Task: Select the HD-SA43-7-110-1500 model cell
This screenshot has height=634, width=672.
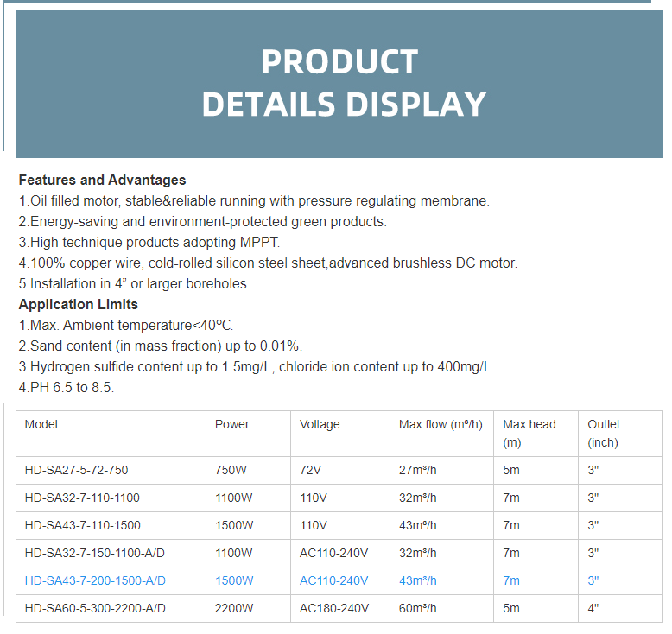Action: pos(82,525)
